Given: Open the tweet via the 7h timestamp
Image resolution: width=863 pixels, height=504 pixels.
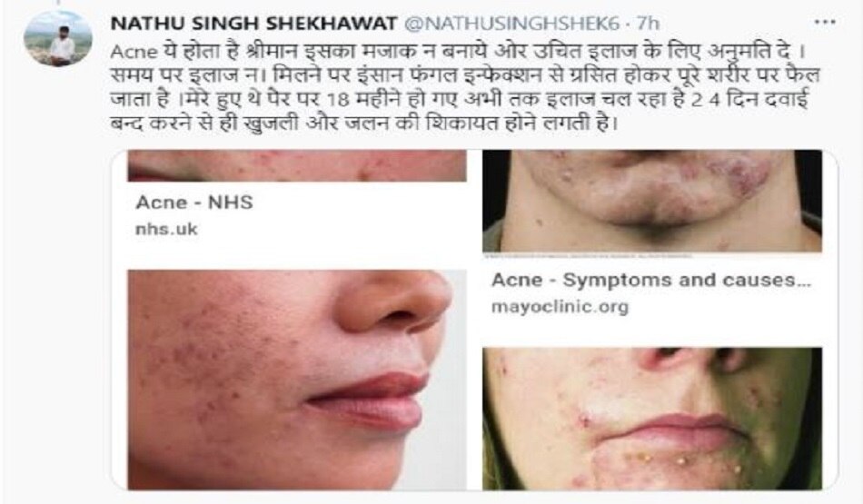Looking at the screenshot, I should (x=648, y=24).
